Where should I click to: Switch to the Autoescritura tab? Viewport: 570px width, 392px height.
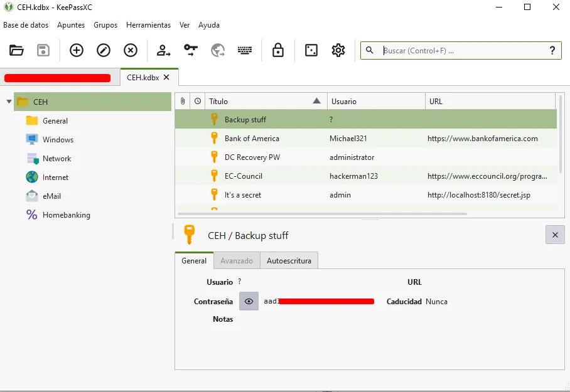(x=289, y=261)
